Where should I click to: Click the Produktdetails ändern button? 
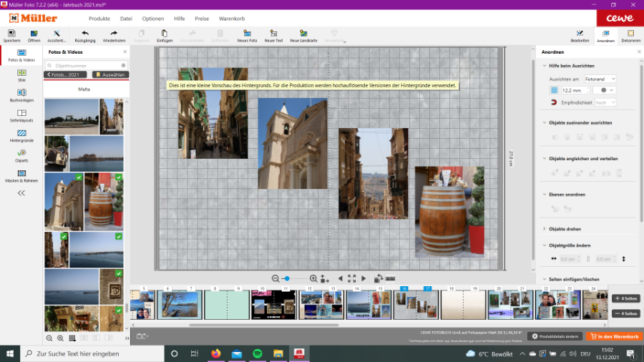tap(555, 336)
